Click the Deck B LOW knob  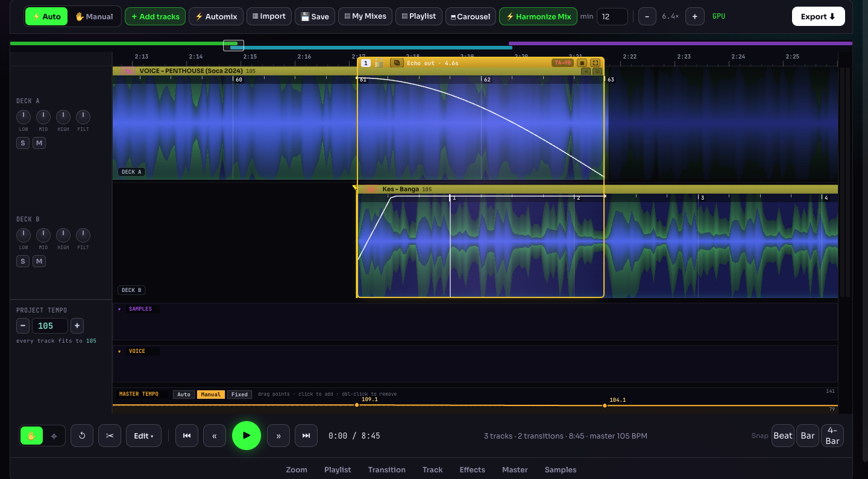(24, 235)
